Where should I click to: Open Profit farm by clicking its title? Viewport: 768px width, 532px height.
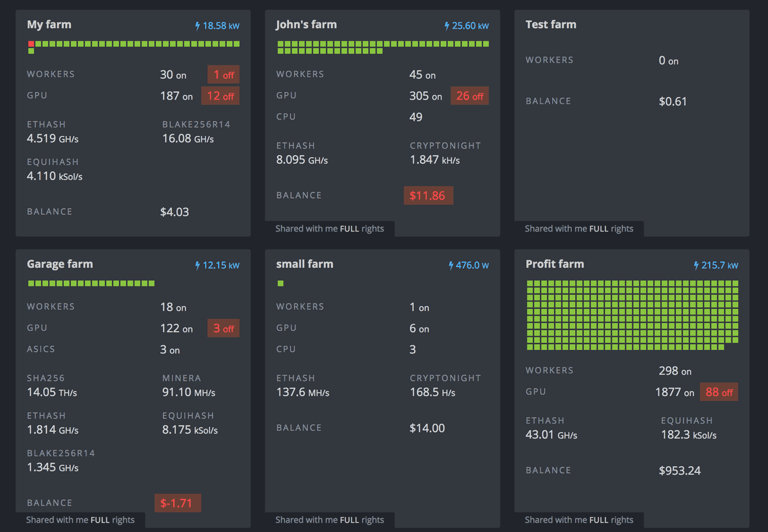click(x=555, y=264)
